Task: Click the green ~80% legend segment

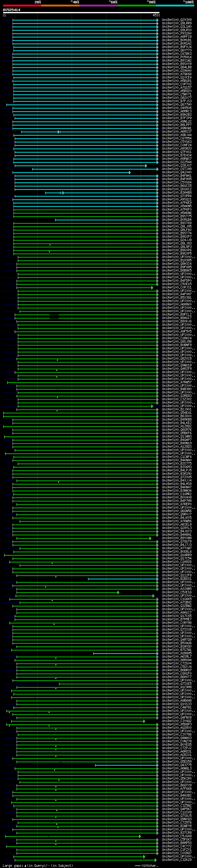Action: [x=137, y=6]
